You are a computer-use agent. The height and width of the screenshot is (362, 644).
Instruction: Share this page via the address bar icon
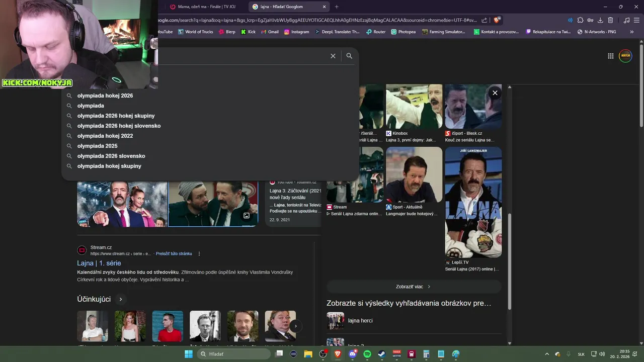pos(484,20)
